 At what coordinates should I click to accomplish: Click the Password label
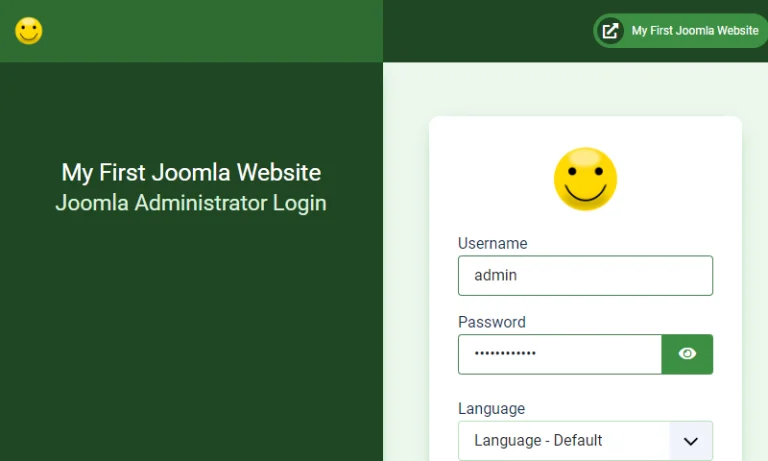pos(492,322)
